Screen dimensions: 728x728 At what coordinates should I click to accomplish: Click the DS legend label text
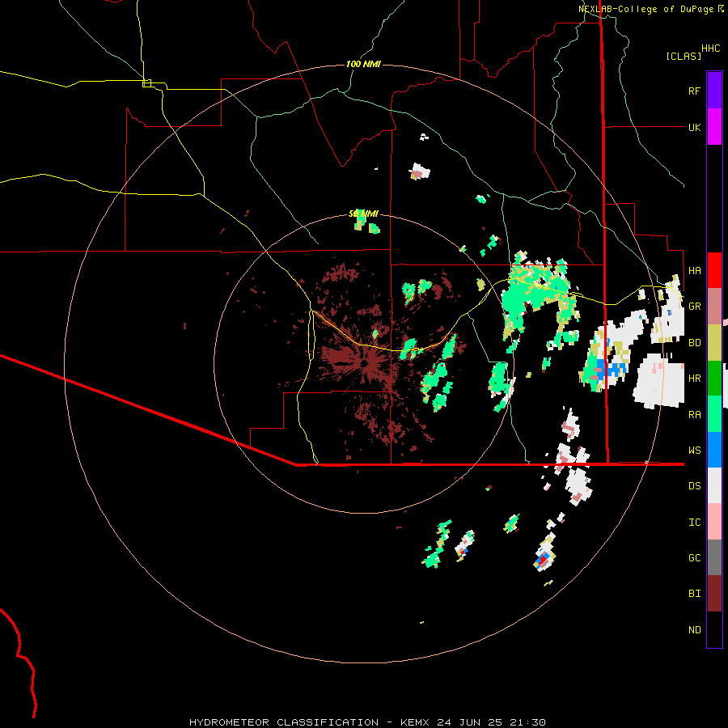pyautogui.click(x=694, y=486)
